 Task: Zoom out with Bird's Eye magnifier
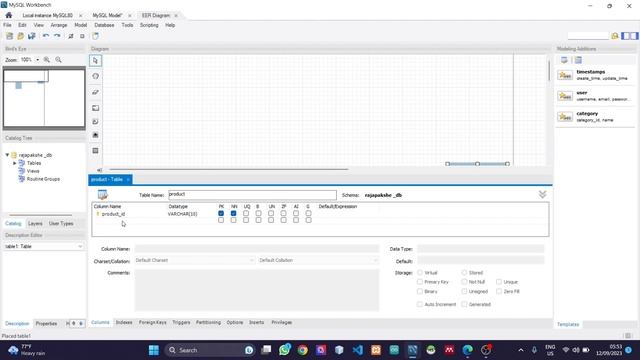(58, 60)
